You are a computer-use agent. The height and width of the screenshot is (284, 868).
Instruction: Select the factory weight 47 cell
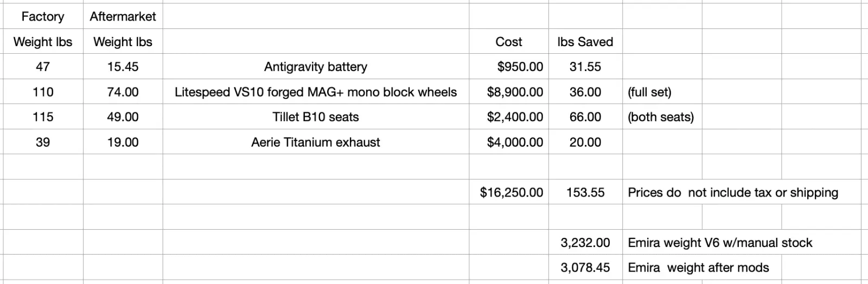click(x=42, y=67)
